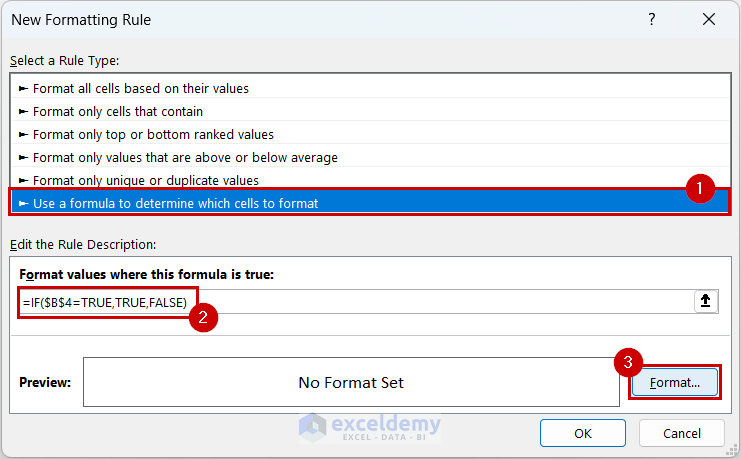The image size is (741, 459).
Task: Pick "Format only unique or duplicate values"
Action: coord(146,180)
